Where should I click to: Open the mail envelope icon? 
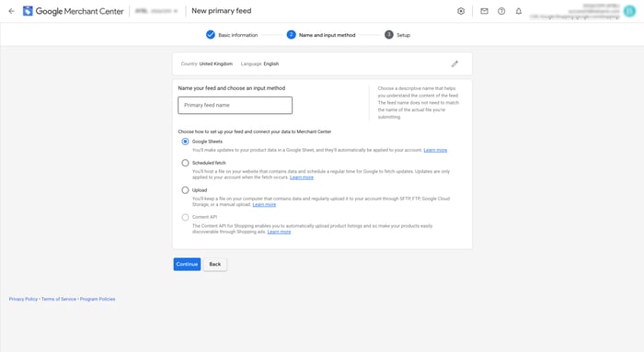click(484, 11)
